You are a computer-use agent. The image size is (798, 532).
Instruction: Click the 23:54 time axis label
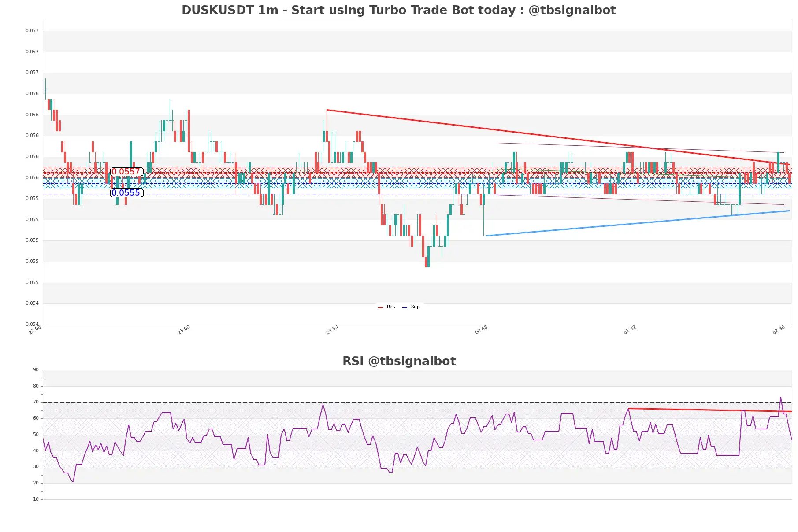332,330
